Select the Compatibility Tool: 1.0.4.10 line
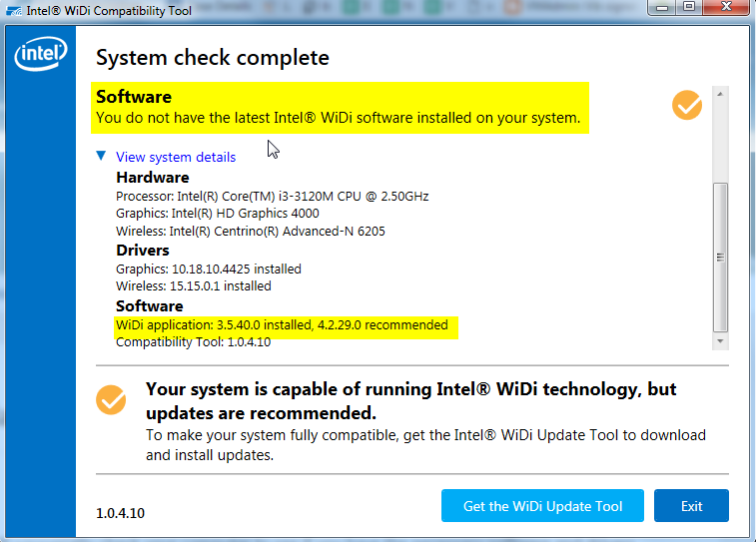Screen dimensions: 756x542 coord(193,342)
